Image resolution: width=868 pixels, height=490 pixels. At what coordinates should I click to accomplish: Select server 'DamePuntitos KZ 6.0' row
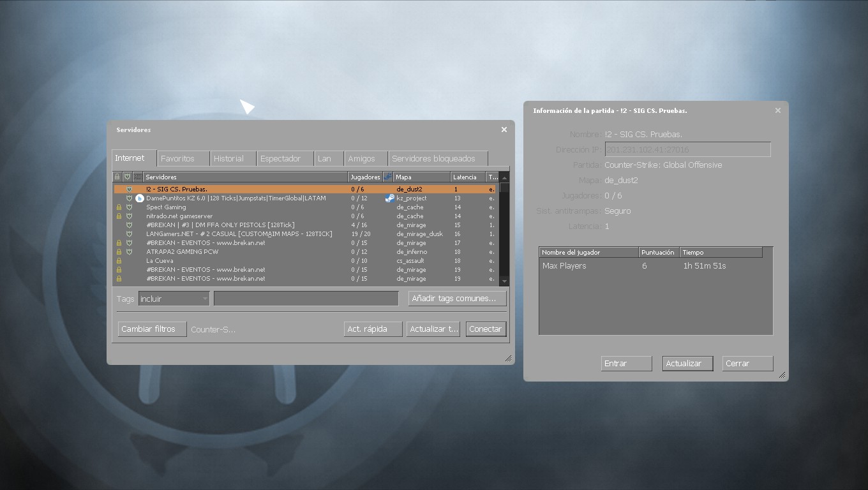(x=305, y=198)
